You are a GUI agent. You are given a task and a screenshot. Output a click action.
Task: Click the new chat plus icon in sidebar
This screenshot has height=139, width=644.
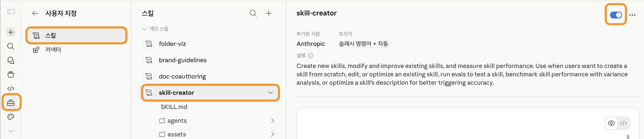[11, 32]
